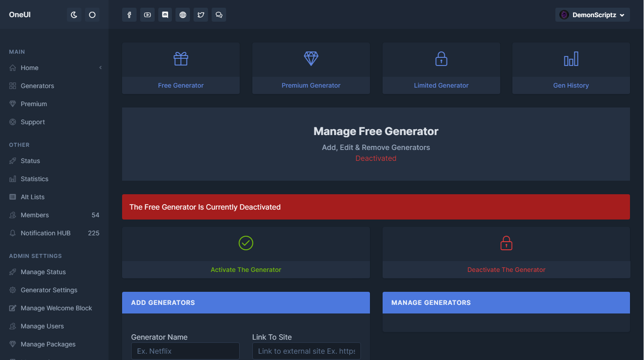Screen dimensions: 644x360
Task: Click the Facebook icon in header
Action: point(129,15)
